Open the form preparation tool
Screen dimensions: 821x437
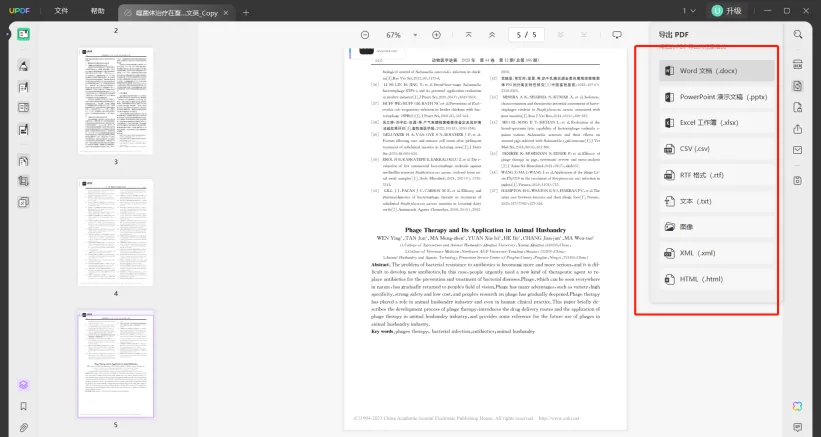[23, 108]
